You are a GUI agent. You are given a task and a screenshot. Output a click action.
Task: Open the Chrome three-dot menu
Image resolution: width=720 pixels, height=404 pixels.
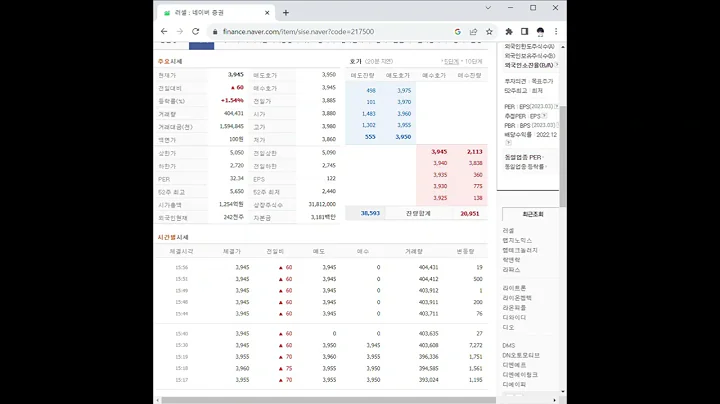556,32
